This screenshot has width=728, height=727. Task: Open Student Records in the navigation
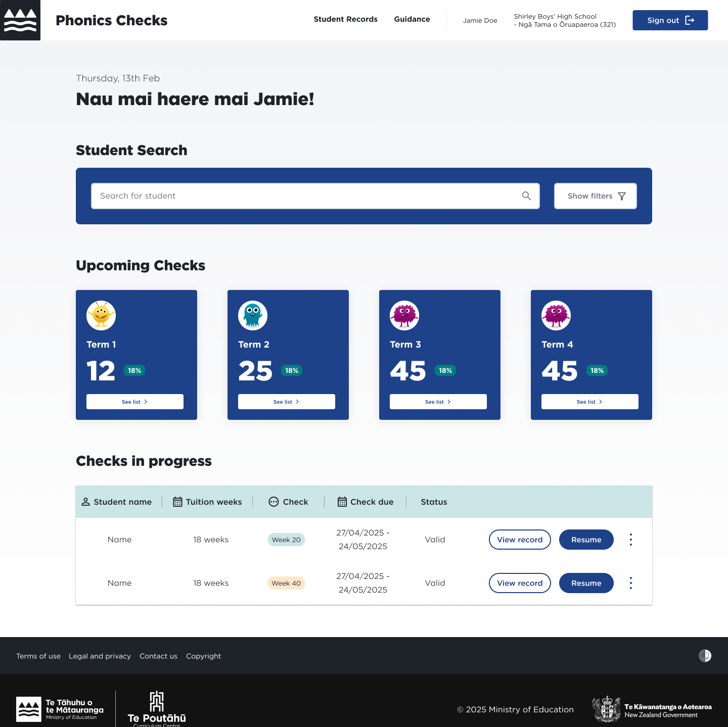(x=345, y=19)
